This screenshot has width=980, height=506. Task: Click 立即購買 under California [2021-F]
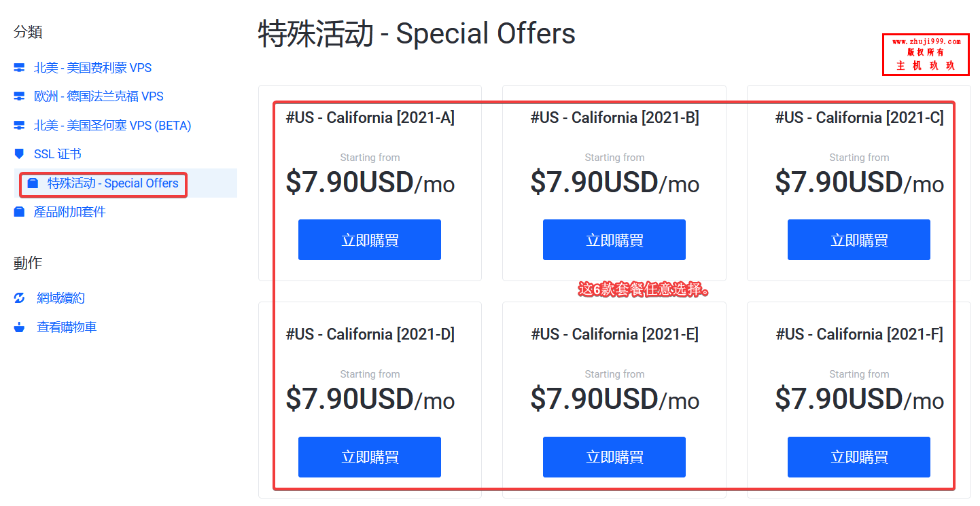(x=859, y=457)
